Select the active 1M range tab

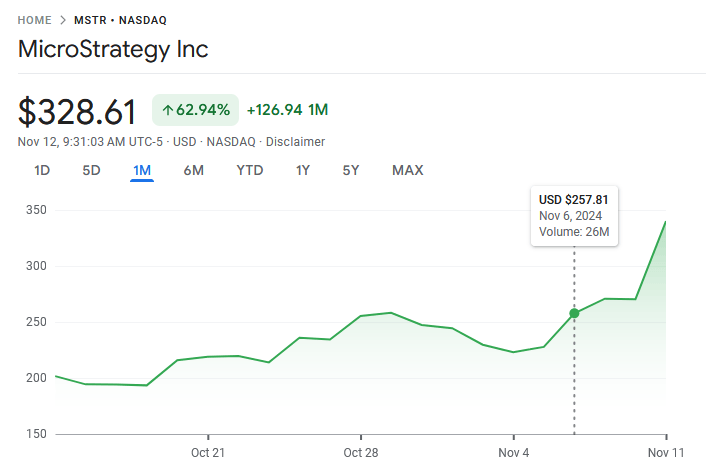[x=141, y=170]
